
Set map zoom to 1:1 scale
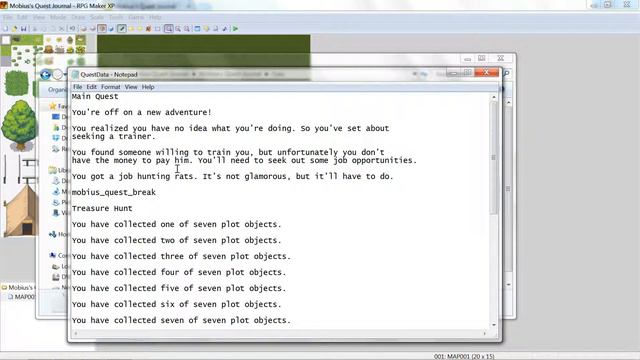[169, 29]
